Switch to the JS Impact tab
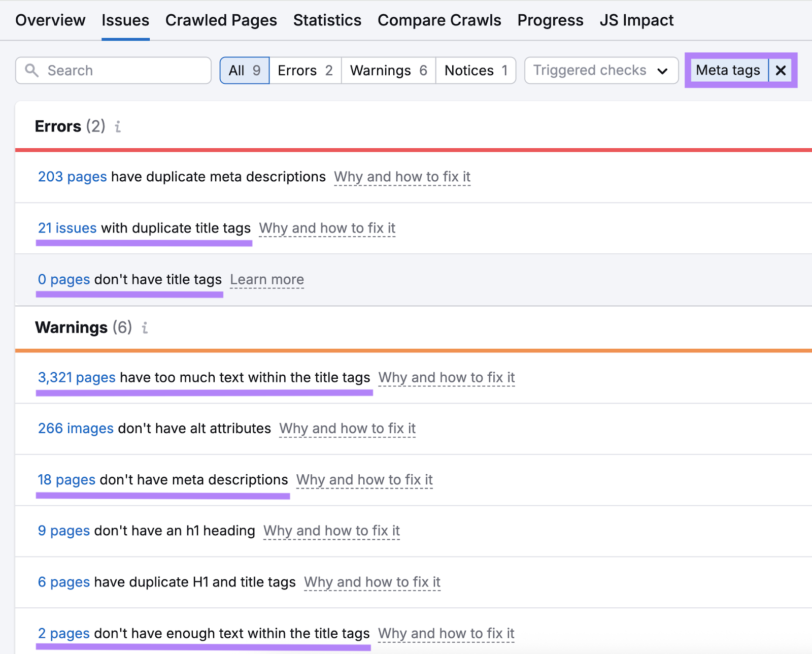The image size is (812, 654). [x=637, y=20]
